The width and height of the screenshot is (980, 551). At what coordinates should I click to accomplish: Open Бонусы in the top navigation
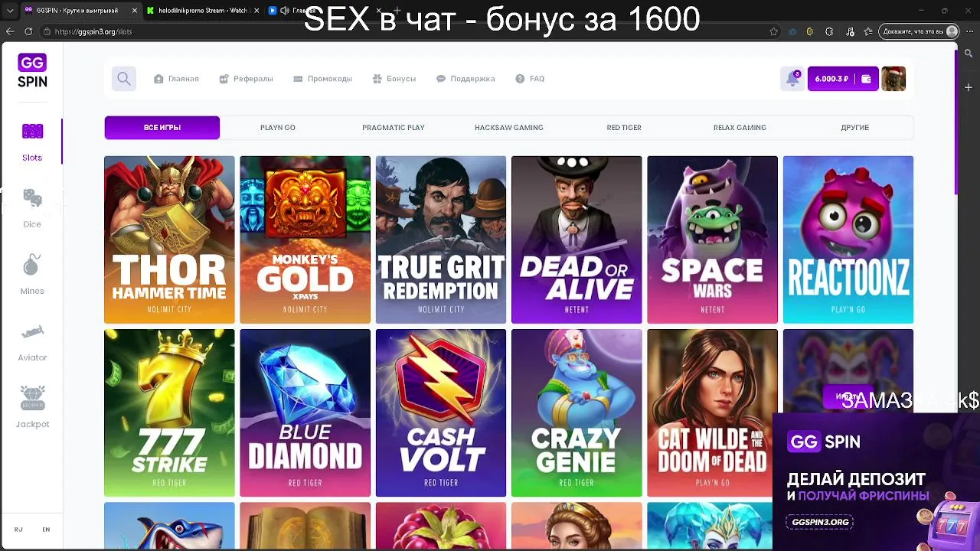click(394, 79)
